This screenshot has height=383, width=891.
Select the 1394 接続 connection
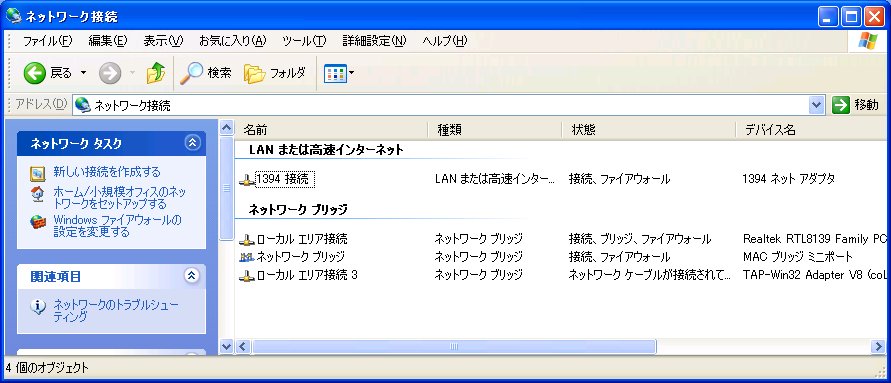pos(284,180)
